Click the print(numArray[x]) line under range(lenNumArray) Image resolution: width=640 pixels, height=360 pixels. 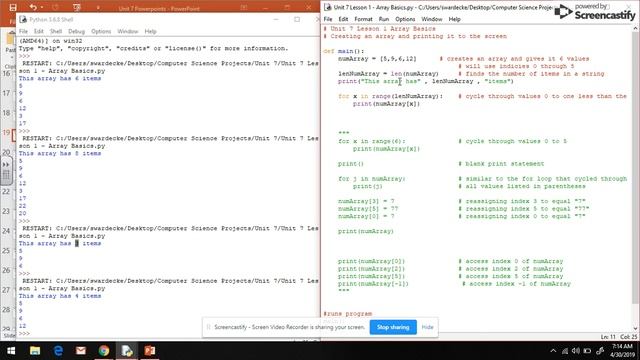click(386, 104)
